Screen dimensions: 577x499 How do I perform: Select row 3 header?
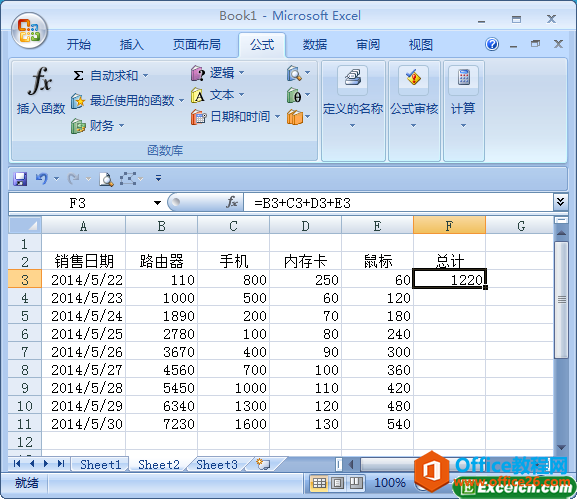(25, 280)
